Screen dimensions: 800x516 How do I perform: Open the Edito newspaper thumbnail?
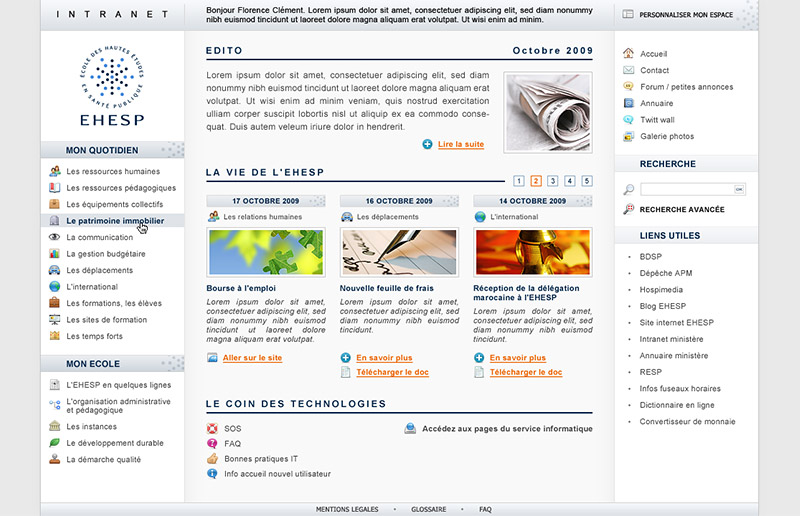click(x=548, y=112)
